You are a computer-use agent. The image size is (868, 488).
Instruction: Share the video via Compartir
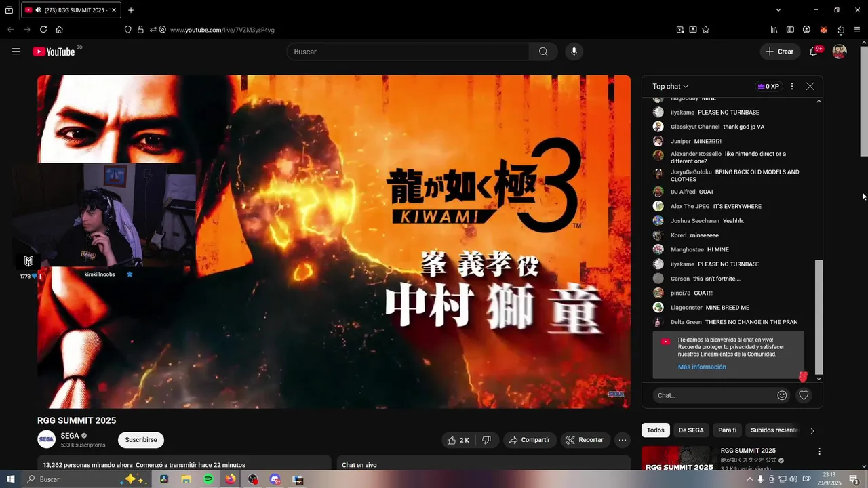(x=529, y=440)
